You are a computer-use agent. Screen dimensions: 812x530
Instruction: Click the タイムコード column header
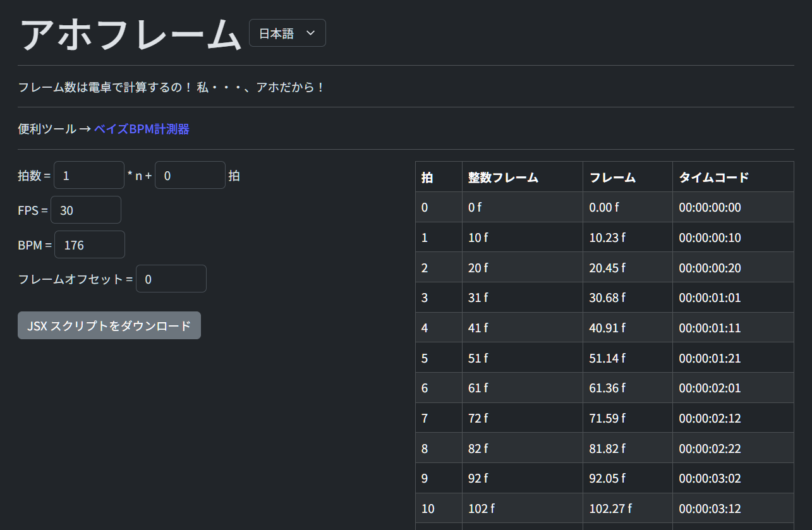pyautogui.click(x=713, y=178)
